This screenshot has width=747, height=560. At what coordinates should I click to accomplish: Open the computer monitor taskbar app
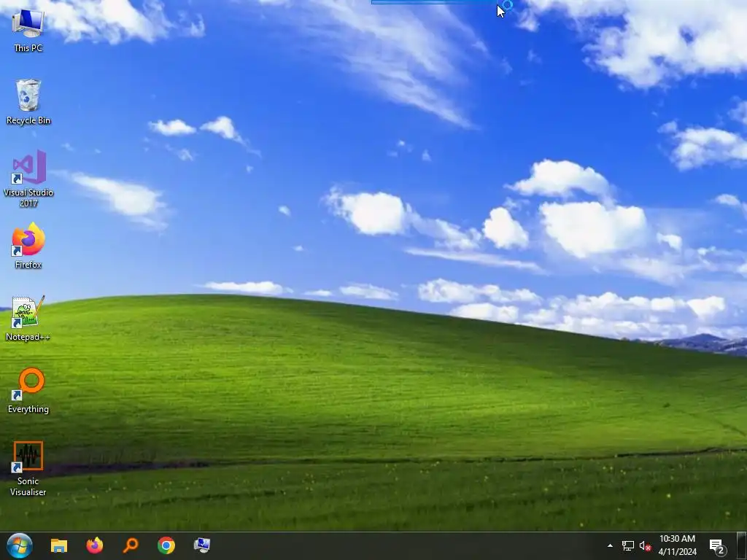click(202, 545)
